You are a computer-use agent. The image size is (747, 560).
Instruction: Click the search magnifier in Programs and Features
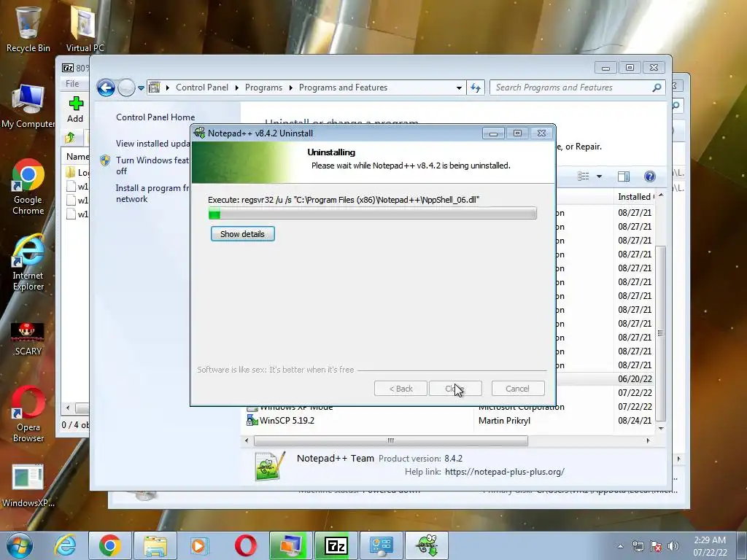pos(657,87)
